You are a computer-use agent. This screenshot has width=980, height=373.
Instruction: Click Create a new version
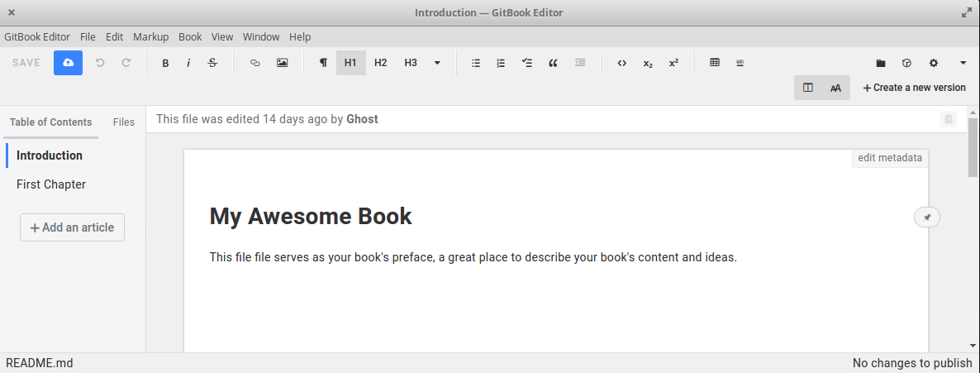click(x=914, y=88)
